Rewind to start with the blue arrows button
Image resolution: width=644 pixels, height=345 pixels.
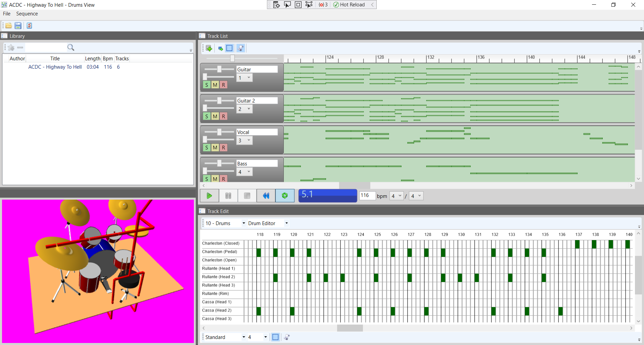[x=266, y=196]
